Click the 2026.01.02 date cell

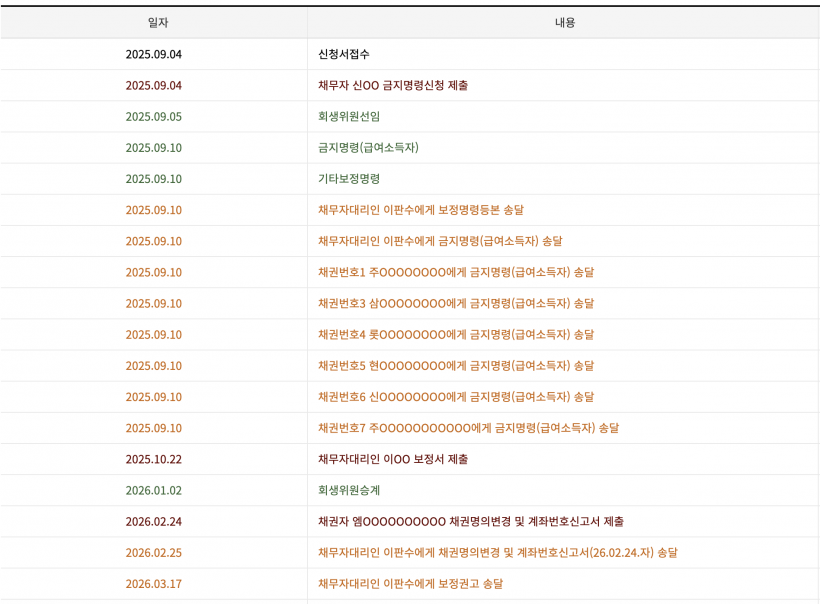[154, 491]
